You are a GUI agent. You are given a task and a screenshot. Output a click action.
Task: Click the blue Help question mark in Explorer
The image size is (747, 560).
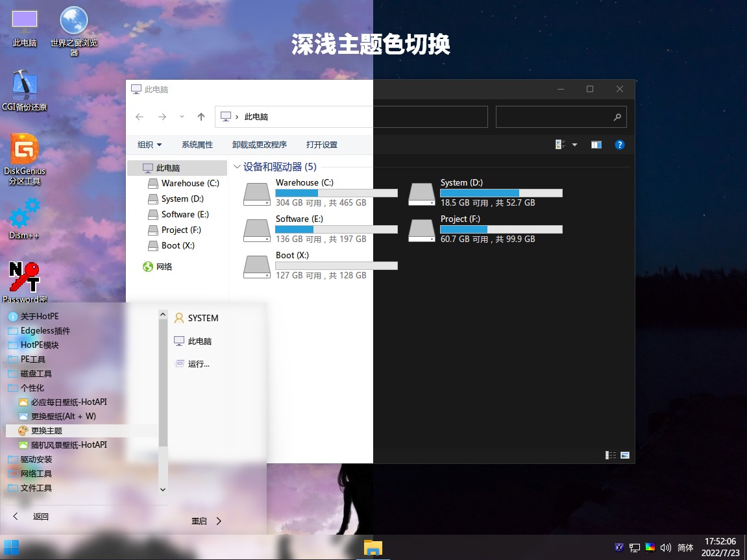tap(620, 144)
